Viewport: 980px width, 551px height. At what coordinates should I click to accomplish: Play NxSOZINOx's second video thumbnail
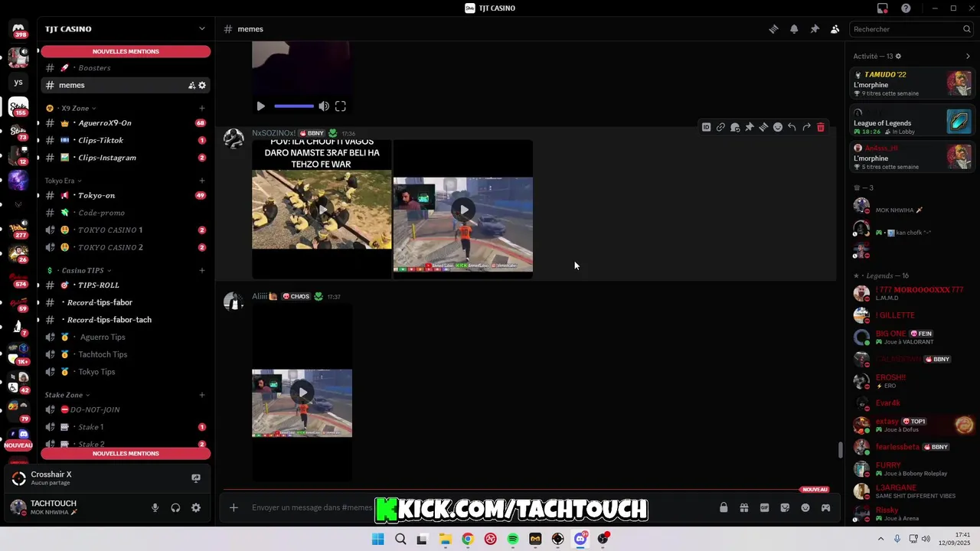463,210
